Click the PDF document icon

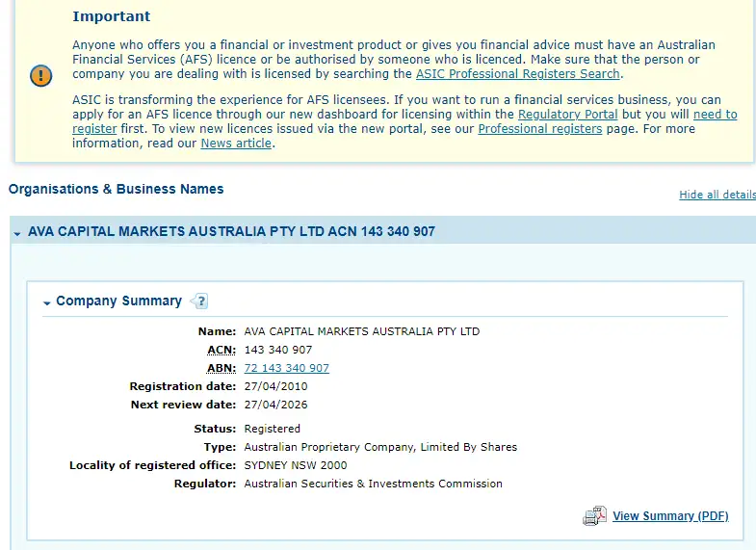click(x=594, y=516)
